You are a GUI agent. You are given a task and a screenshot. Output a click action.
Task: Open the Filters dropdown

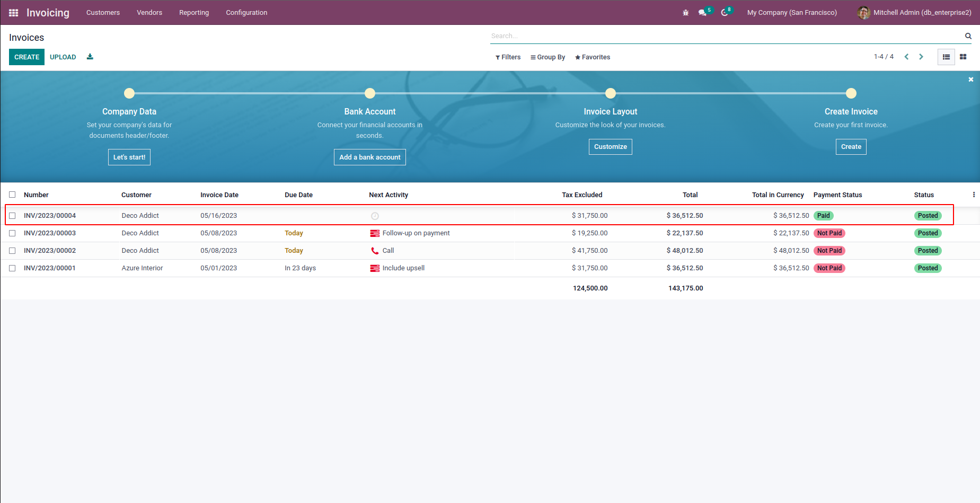pyautogui.click(x=508, y=57)
